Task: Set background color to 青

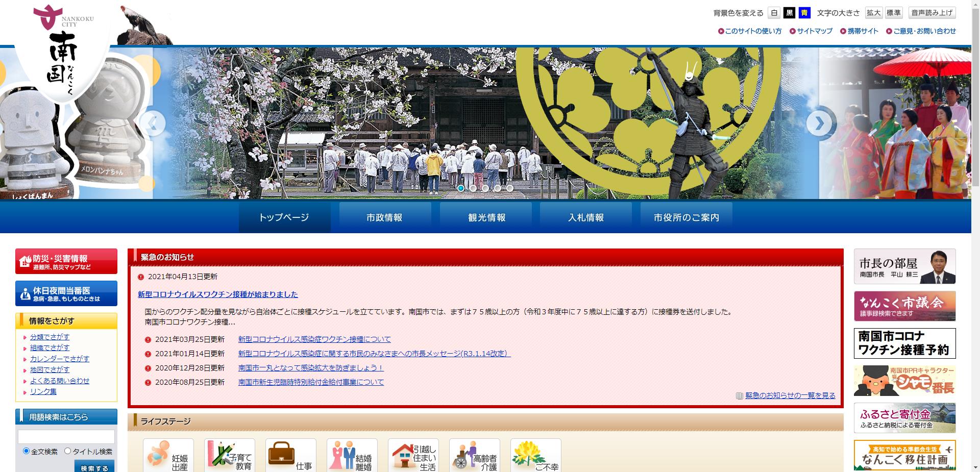Action: pos(804,13)
